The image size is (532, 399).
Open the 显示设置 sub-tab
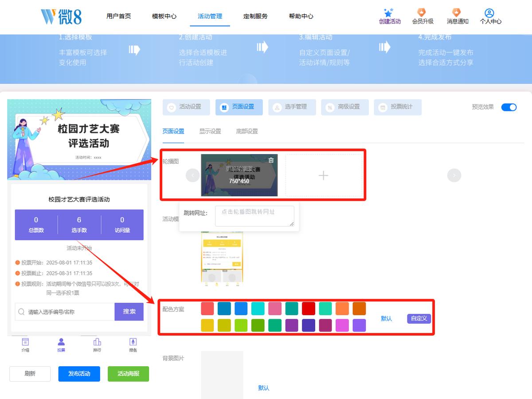210,131
